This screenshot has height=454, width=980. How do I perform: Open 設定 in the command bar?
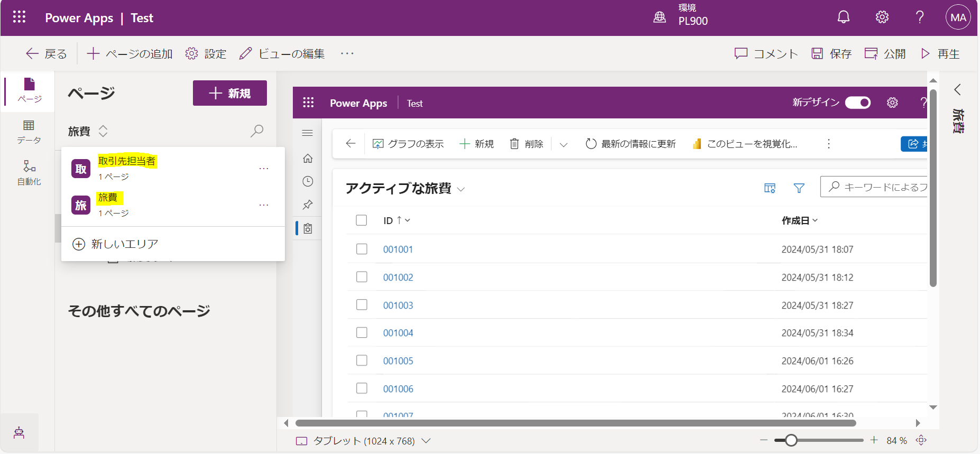(206, 54)
